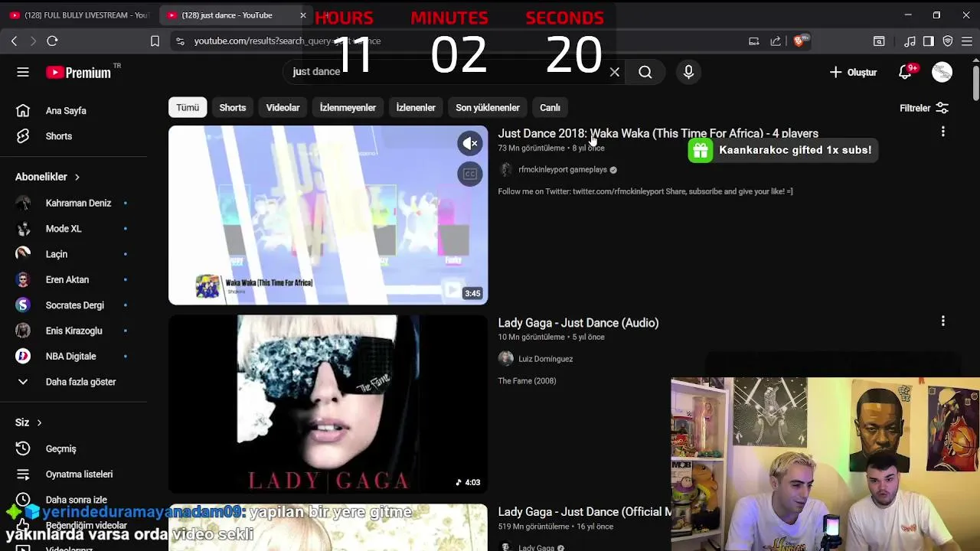Open the Brave playlist music-note icon
980x551 pixels.
coord(910,41)
